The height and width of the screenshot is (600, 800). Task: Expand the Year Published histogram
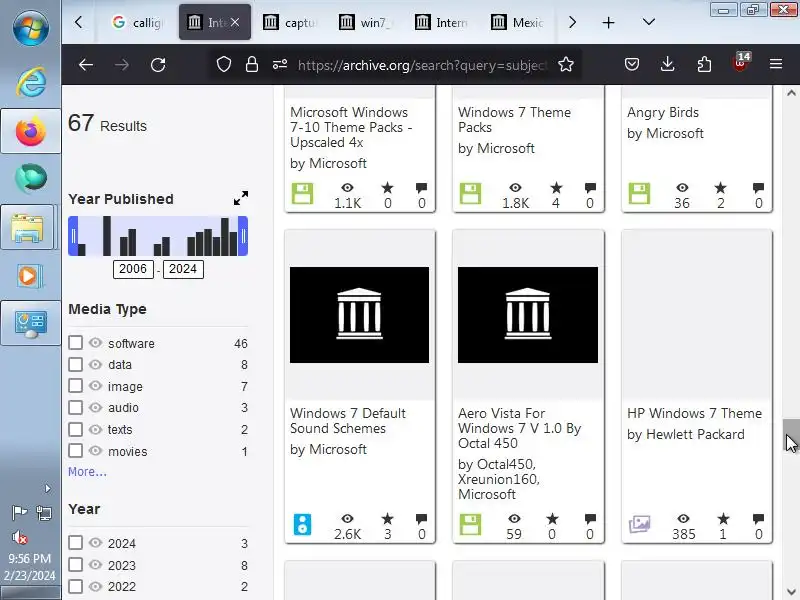pyautogui.click(x=241, y=198)
